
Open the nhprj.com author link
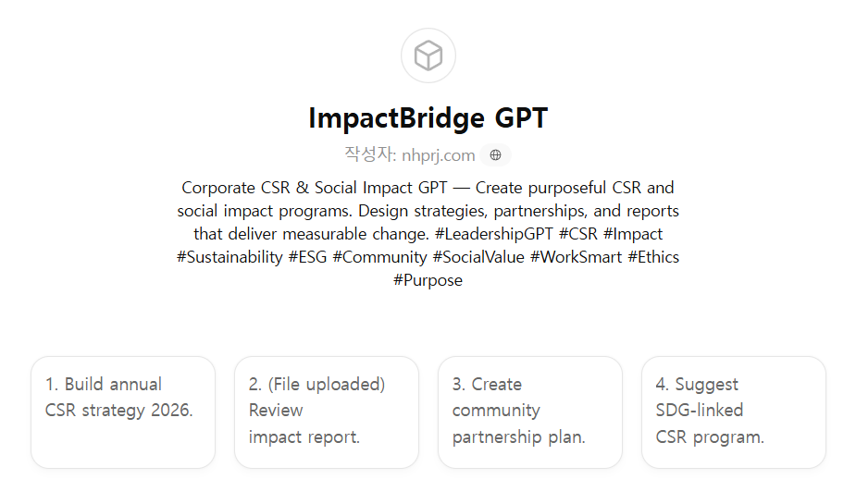click(438, 155)
